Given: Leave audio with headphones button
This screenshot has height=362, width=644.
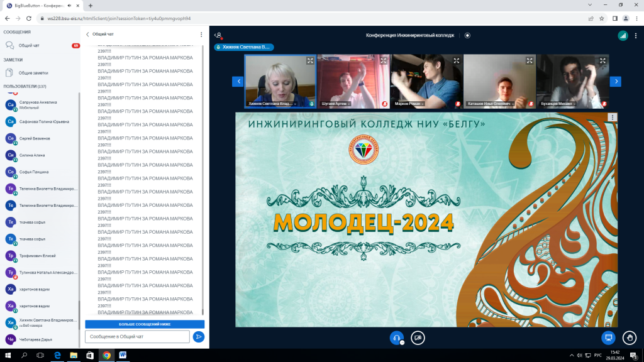Looking at the screenshot, I should tap(397, 337).
